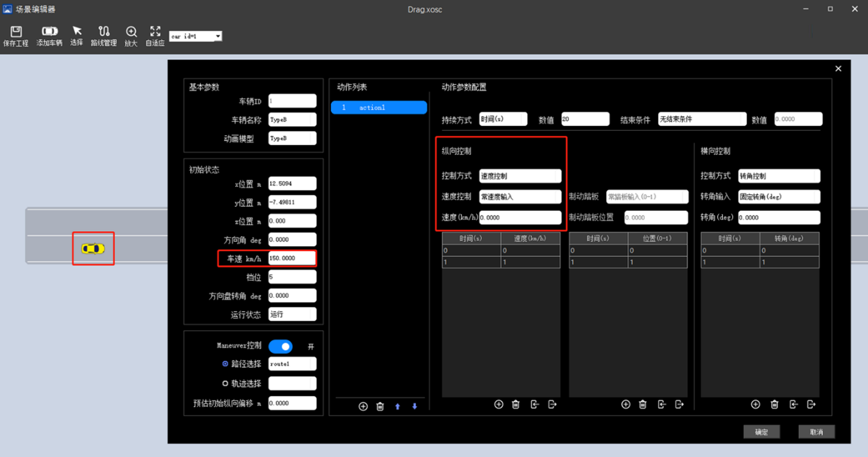Add row to speed-time table
The width and height of the screenshot is (868, 457).
499,404
